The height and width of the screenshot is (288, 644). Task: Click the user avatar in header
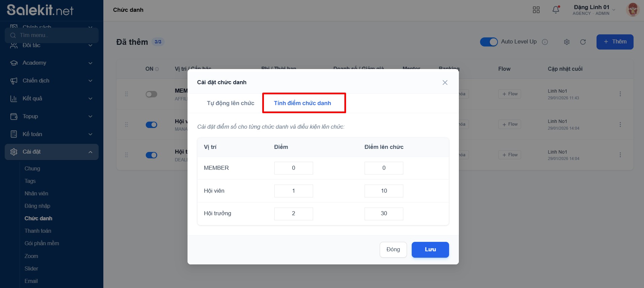(x=633, y=10)
